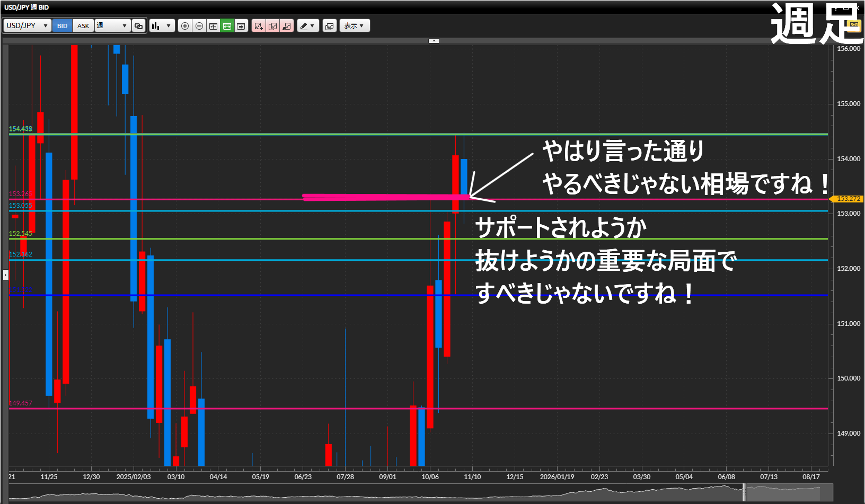The height and width of the screenshot is (504, 865).
Task: Click the fit-chart-to-window icon
Action: pyautogui.click(x=213, y=26)
